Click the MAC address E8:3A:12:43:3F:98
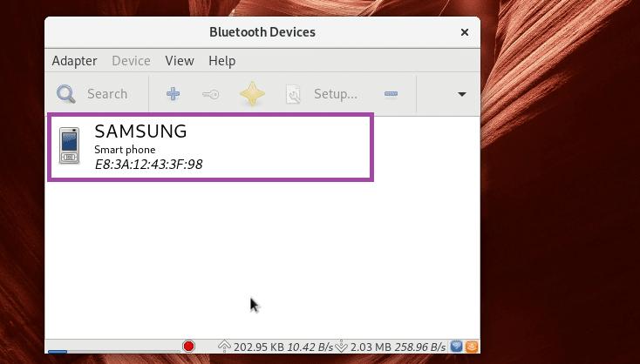 pyautogui.click(x=148, y=165)
